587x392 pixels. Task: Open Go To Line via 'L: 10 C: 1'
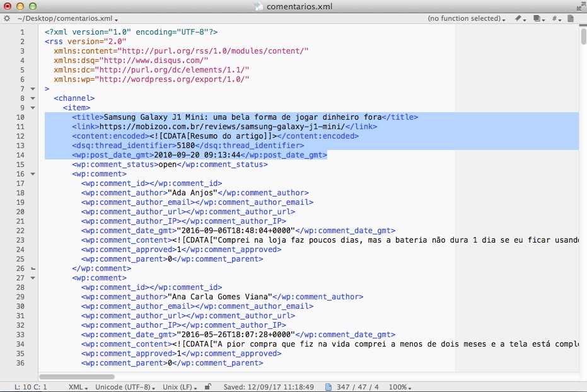[31, 387]
